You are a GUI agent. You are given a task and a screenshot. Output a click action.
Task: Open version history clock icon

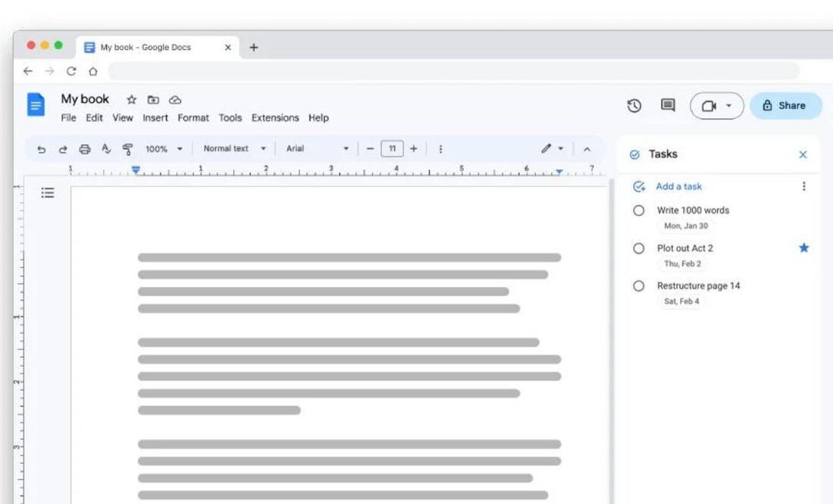coord(635,106)
